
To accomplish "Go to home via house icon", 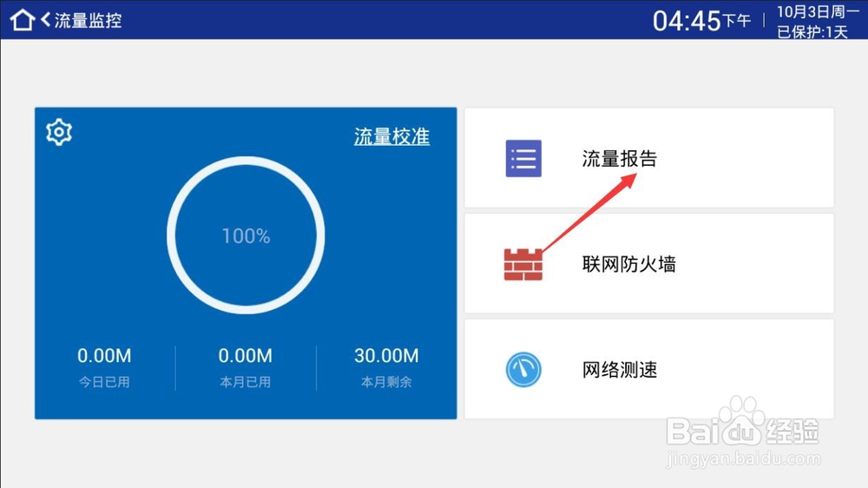I will pyautogui.click(x=23, y=20).
